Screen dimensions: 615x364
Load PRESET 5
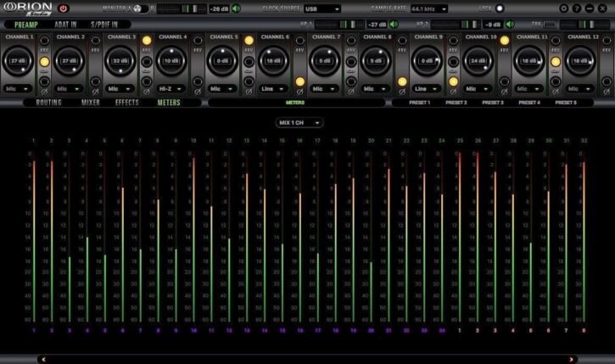(566, 103)
